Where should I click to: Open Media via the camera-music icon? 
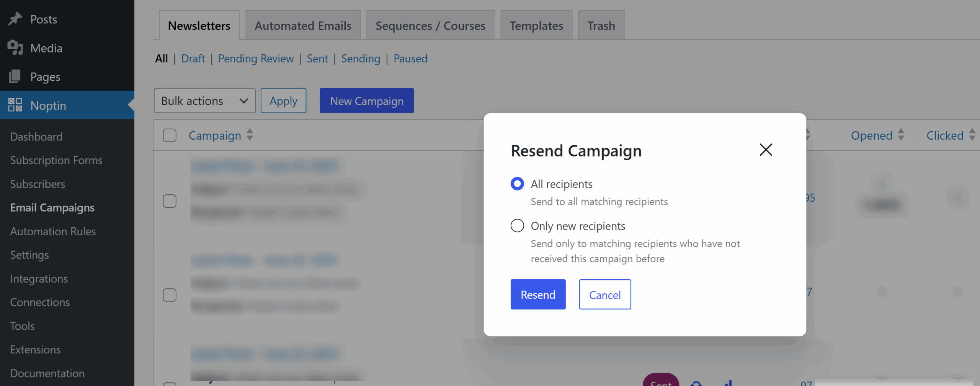tap(15, 48)
